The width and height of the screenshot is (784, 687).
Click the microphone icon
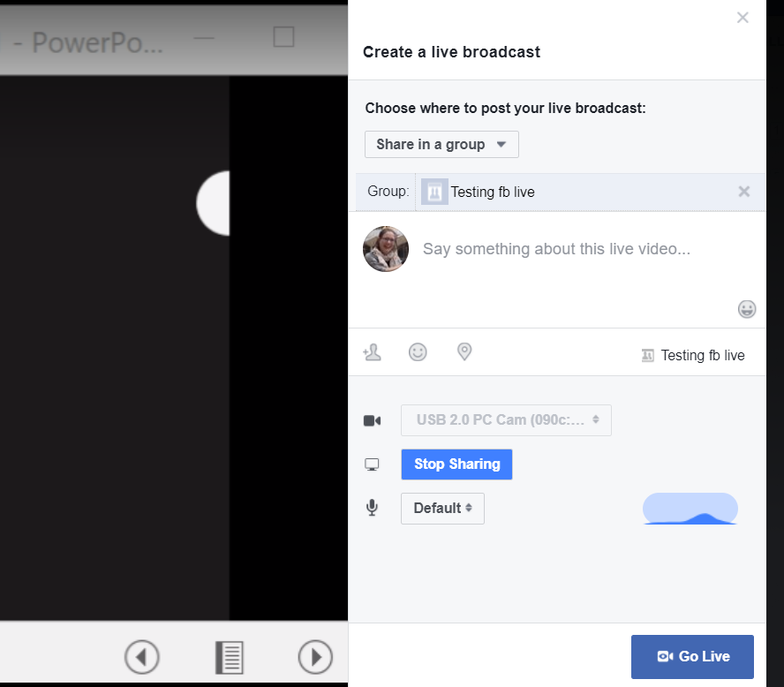(x=372, y=508)
